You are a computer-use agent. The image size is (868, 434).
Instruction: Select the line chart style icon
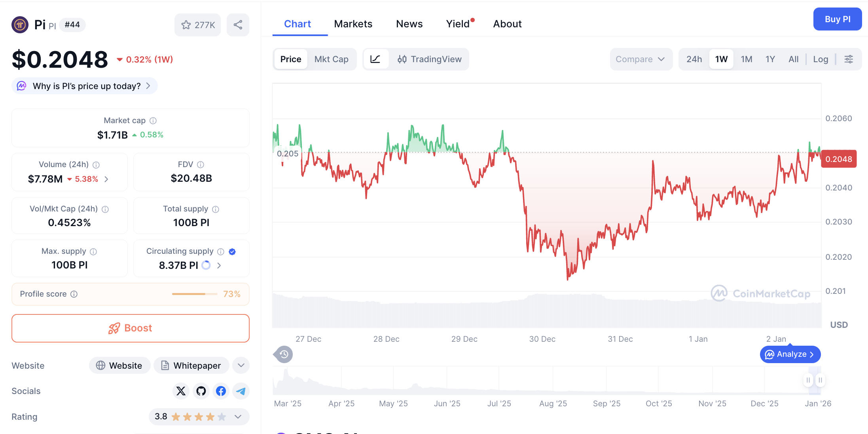376,59
